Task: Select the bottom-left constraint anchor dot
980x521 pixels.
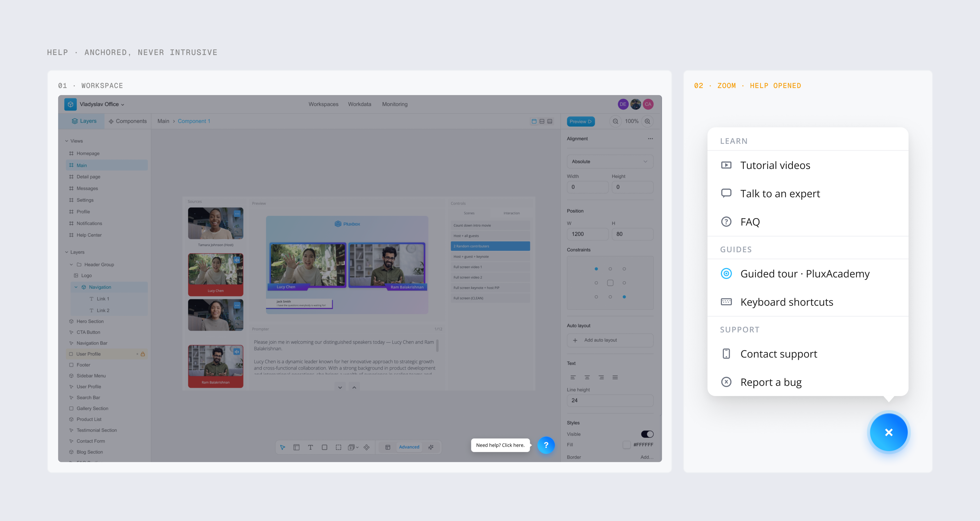Action: [596, 297]
